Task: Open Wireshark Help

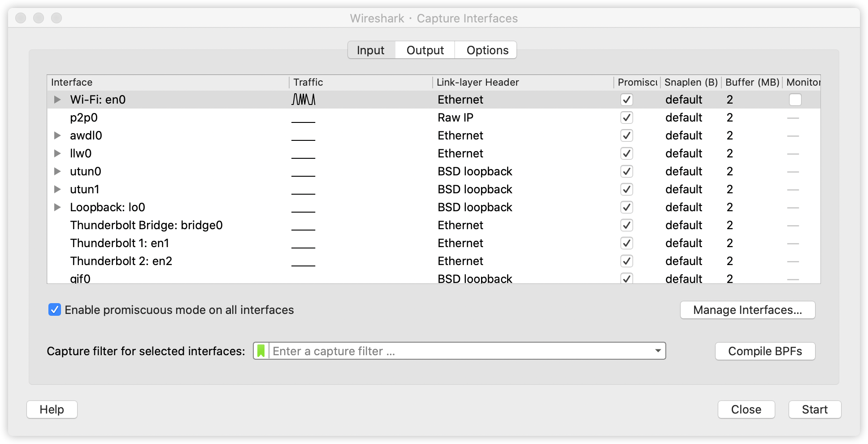Action: click(x=52, y=409)
